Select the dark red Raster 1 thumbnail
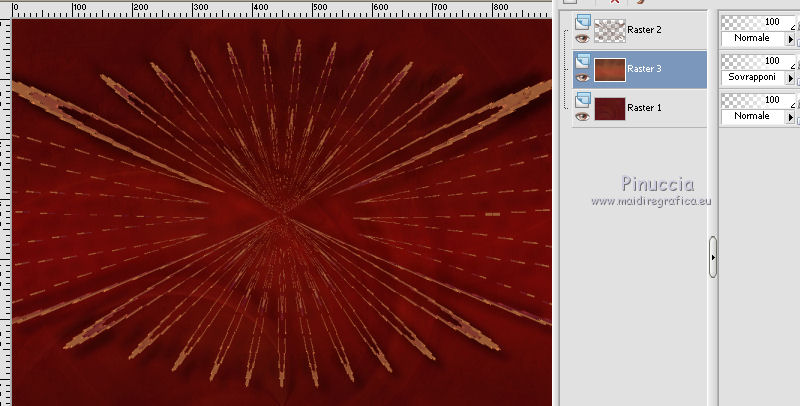This screenshot has width=800, height=406. pos(610,109)
